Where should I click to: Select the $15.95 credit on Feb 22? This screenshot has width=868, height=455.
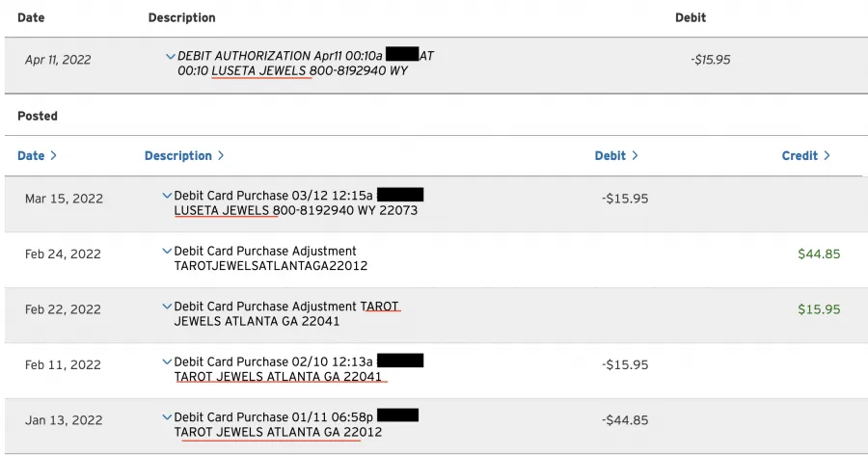[819, 309]
